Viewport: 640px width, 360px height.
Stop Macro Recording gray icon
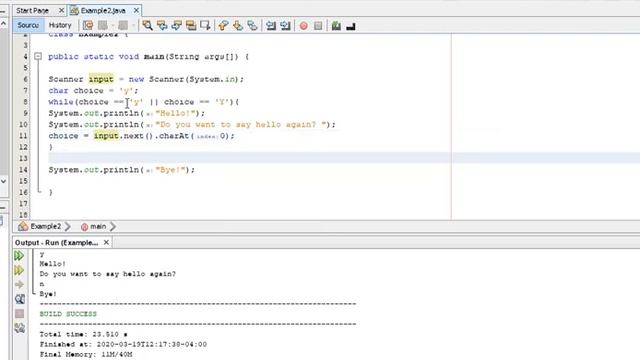pyautogui.click(x=318, y=26)
